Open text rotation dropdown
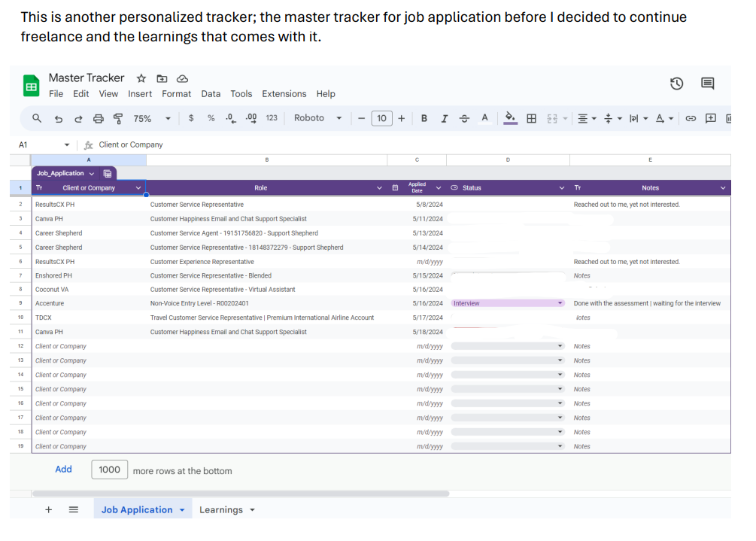The width and height of the screenshot is (756, 541). pos(664,119)
